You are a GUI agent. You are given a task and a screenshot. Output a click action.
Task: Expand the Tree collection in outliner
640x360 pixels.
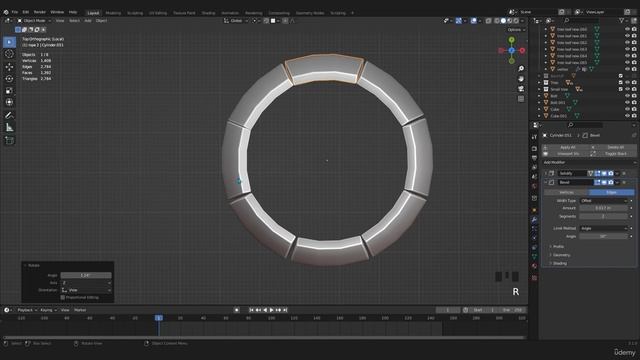[539, 83]
